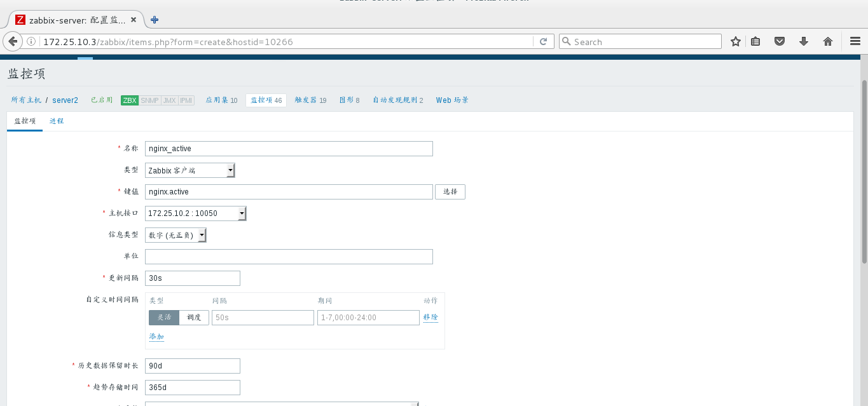Screen dimensions: 868x406
Task: Open 自动发现规则 2 link
Action: [398, 100]
